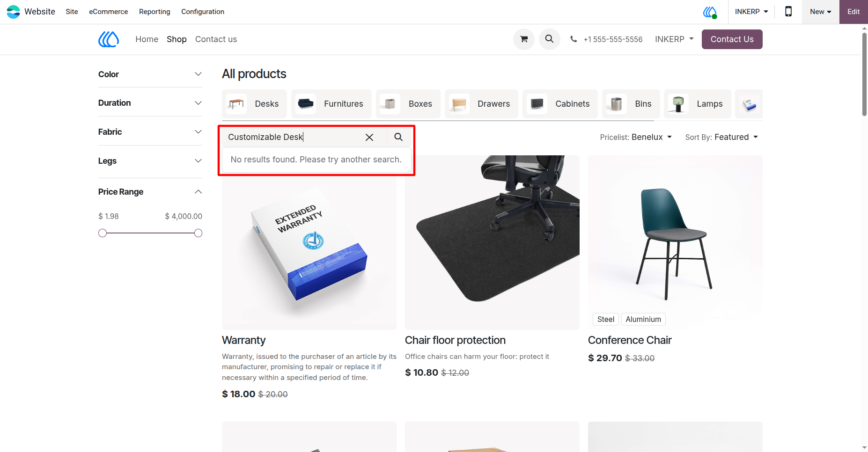Screen dimensions: 868x452
Task: Open the Contact us nav link
Action: 216,39
